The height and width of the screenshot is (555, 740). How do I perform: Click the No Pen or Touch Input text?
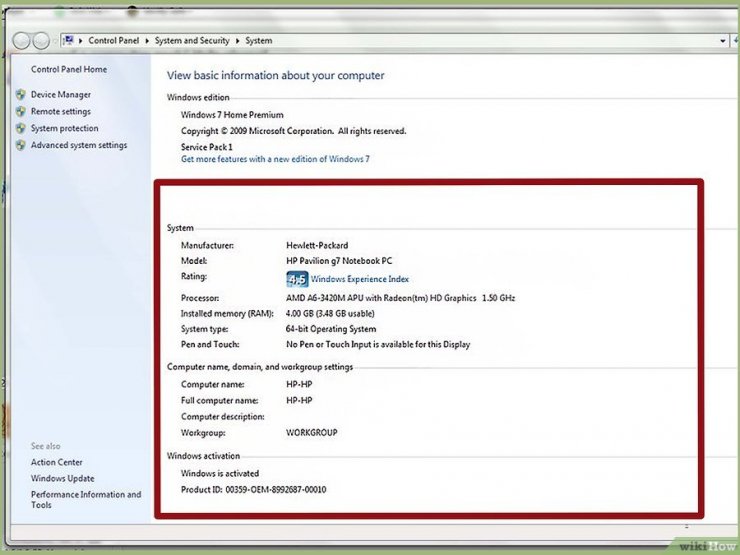coord(378,344)
